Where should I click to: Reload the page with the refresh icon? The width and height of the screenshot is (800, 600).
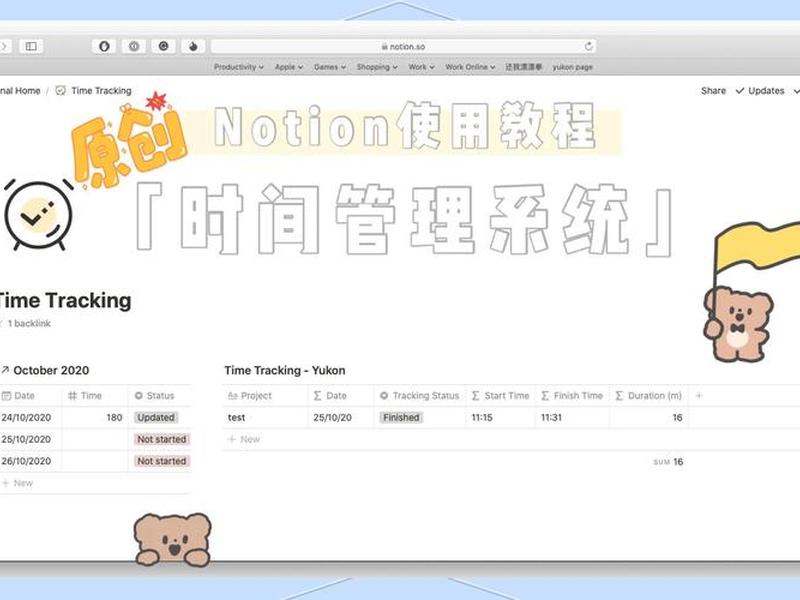click(589, 46)
